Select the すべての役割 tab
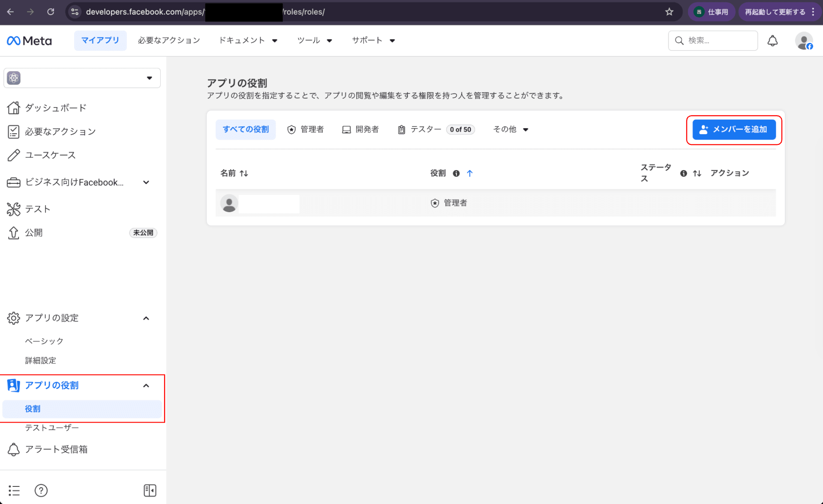The height and width of the screenshot is (504, 823). 246,129
